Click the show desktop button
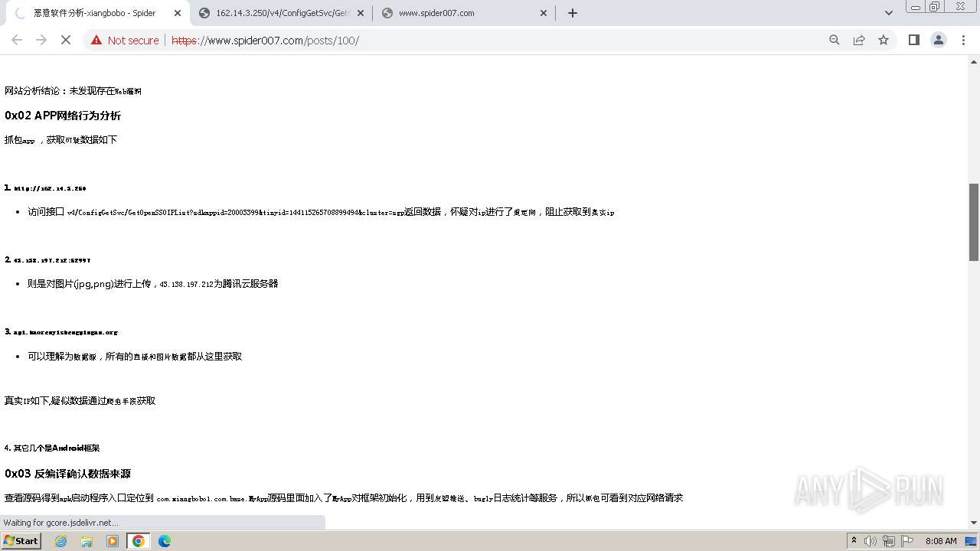 [x=972, y=540]
